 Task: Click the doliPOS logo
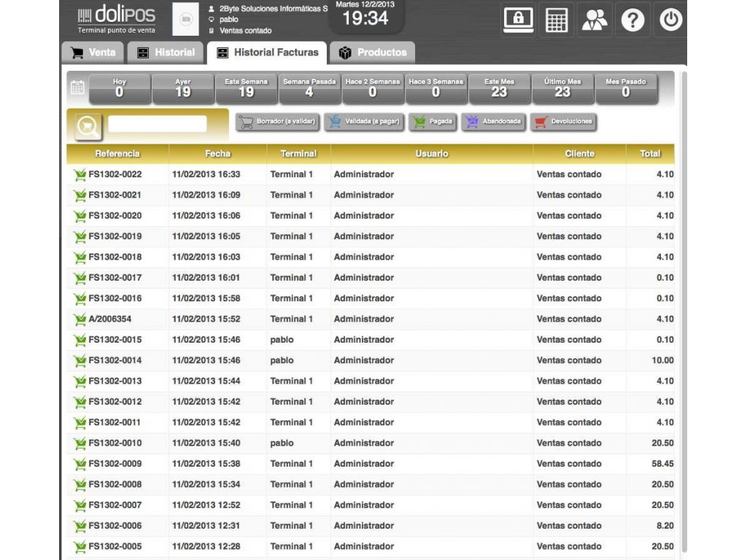117,18
